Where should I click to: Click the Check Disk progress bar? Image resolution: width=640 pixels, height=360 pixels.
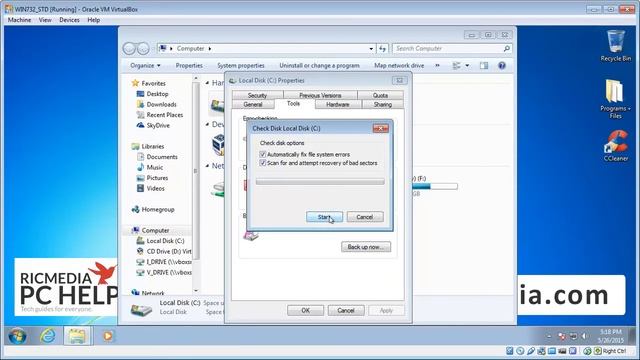point(320,182)
